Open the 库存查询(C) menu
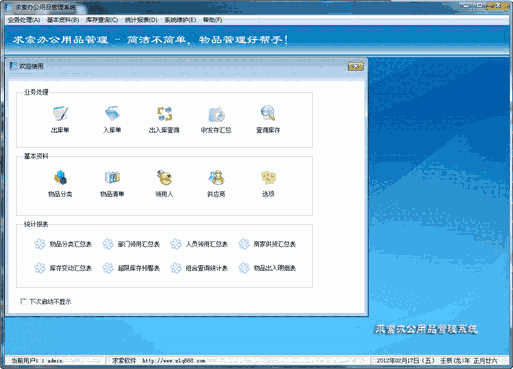Viewport: 513px width, 369px height. pyautogui.click(x=102, y=20)
